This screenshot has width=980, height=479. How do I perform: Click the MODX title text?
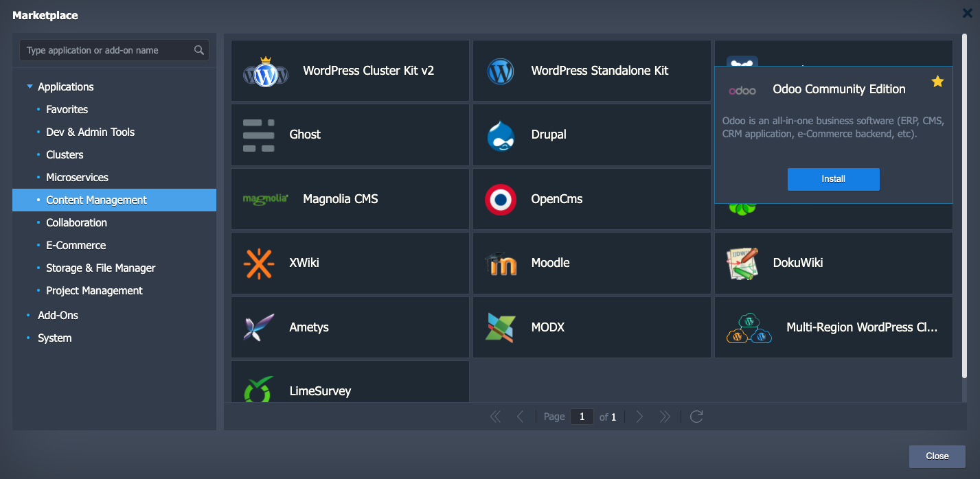(x=547, y=327)
